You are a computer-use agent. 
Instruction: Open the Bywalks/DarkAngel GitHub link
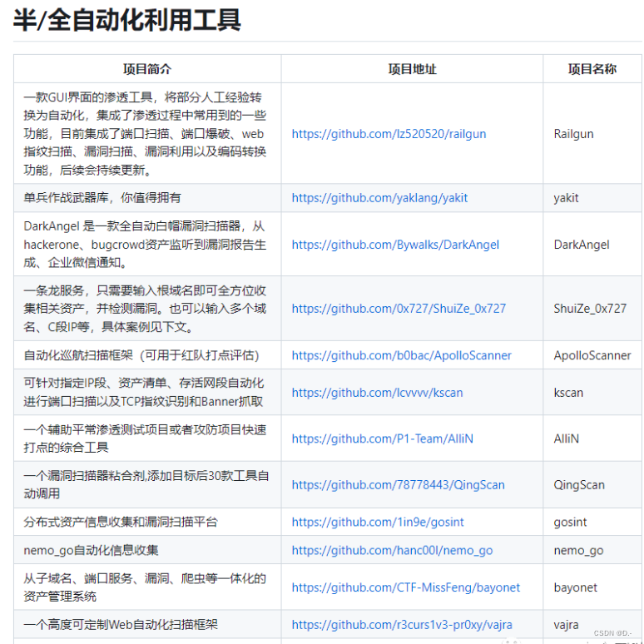(395, 245)
